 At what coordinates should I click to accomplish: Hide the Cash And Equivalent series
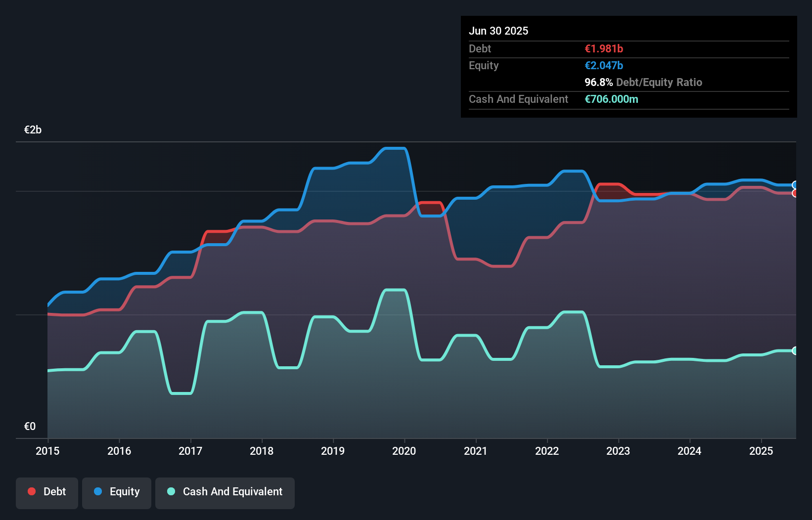coord(225,491)
